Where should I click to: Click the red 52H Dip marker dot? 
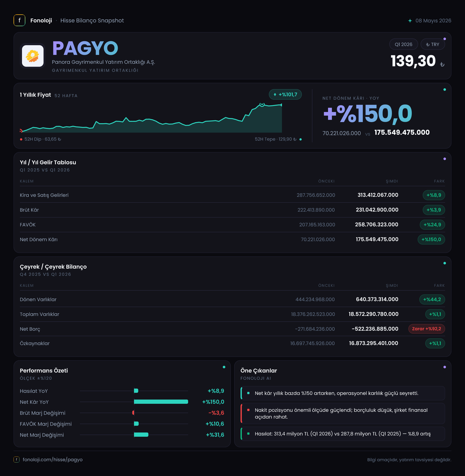point(21,139)
